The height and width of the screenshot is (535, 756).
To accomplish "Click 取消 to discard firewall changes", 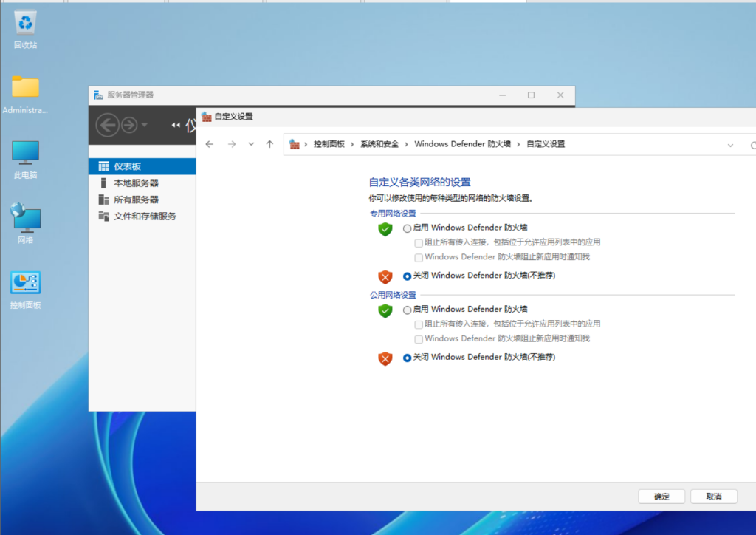I will point(714,497).
